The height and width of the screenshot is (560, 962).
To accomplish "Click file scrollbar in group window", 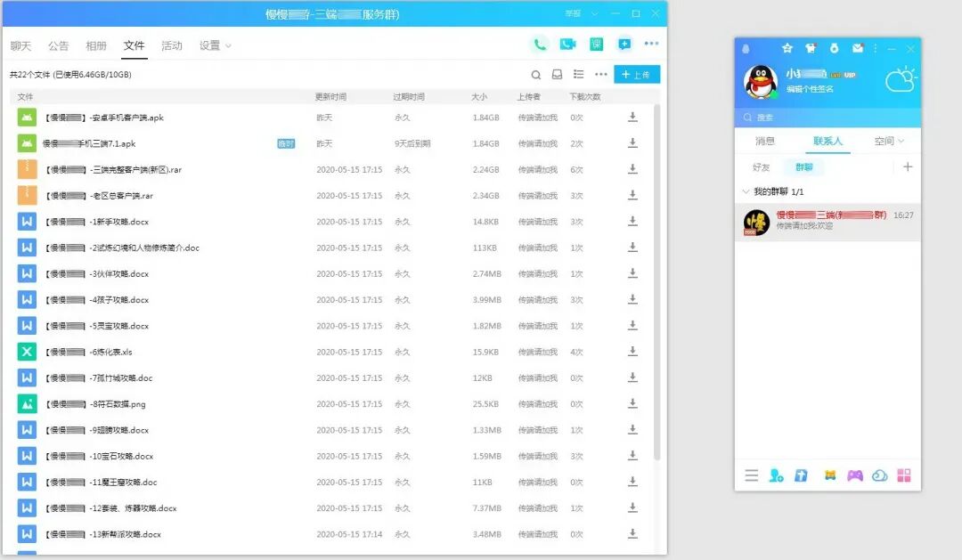I will click(657, 282).
